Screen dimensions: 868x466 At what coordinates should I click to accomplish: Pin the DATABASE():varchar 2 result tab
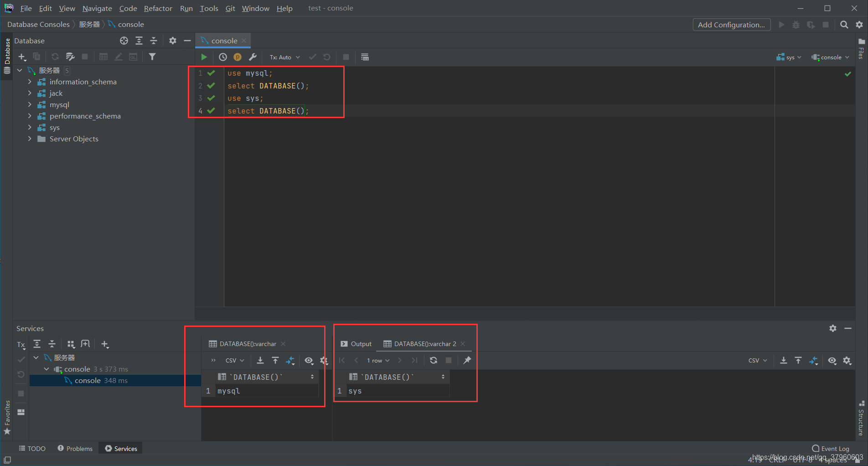click(x=466, y=360)
